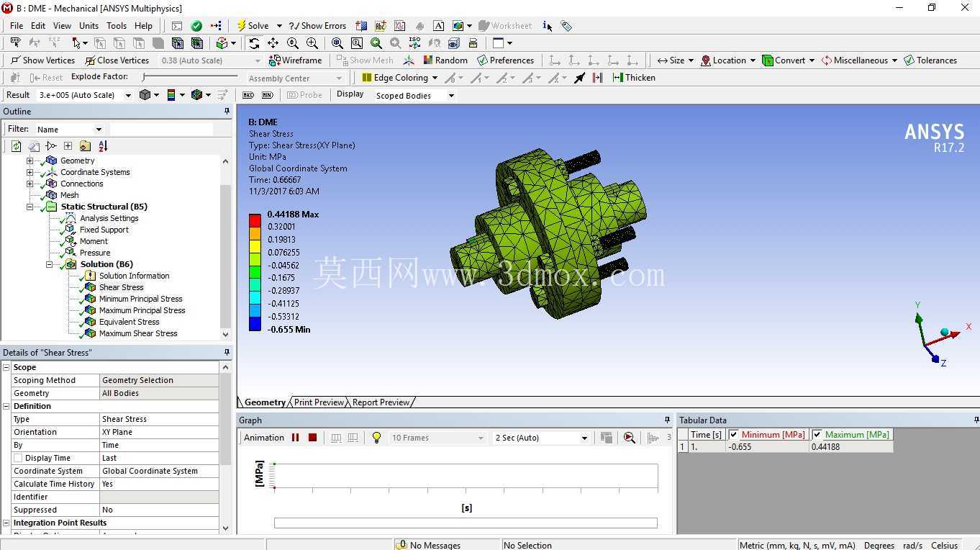The image size is (980, 550).
Task: Click the red 0.44188 Max legend color
Action: [x=255, y=220]
